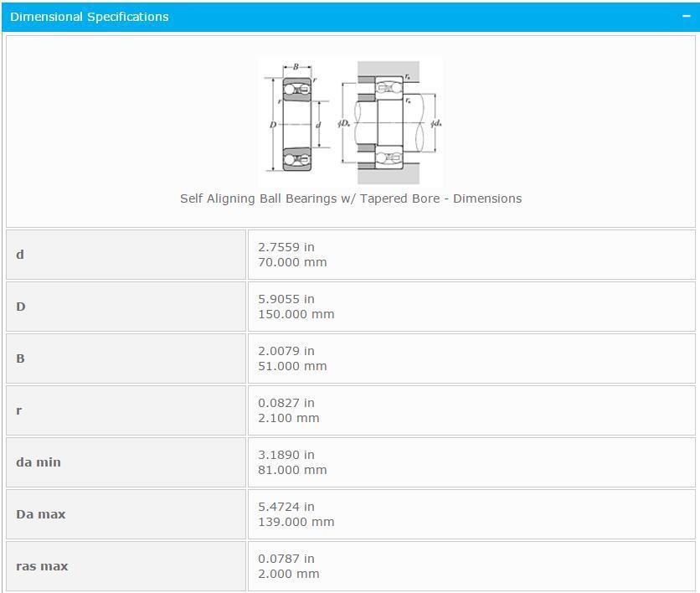Open the bearing cross-section diagram on the left
The height and width of the screenshot is (593, 700).
click(293, 118)
